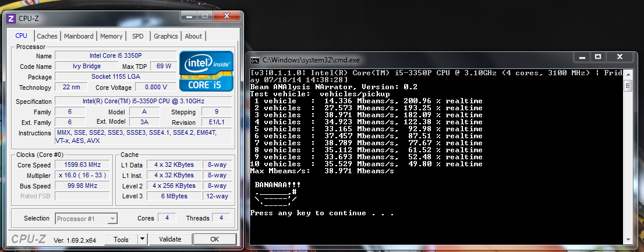This screenshot has height=252, width=644.
Task: Click the Core Voltage value 0.800 V
Action: click(156, 87)
